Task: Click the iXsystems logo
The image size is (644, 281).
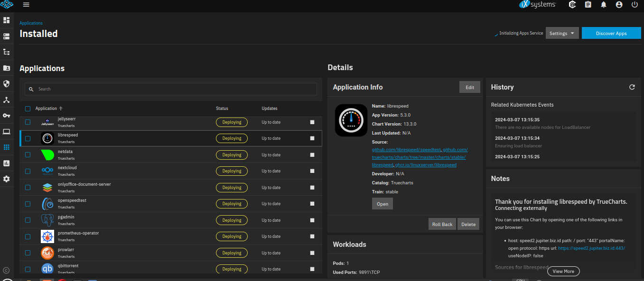Action: (537, 5)
